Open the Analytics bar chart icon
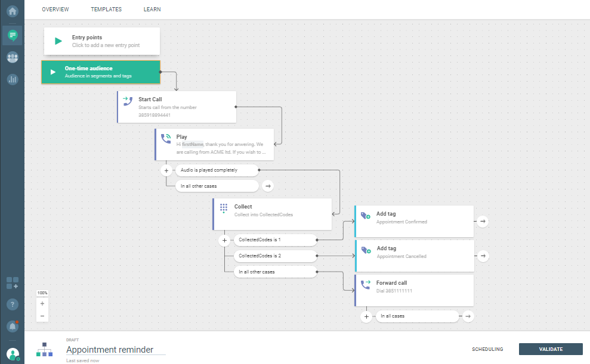590x364 pixels. [x=12, y=79]
